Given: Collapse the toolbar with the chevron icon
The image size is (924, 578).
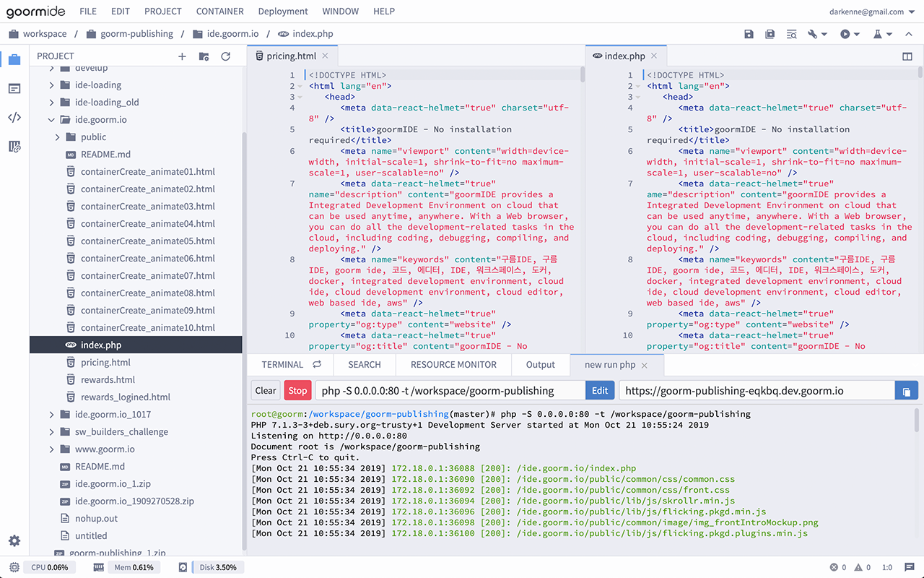Looking at the screenshot, I should pos(908,34).
